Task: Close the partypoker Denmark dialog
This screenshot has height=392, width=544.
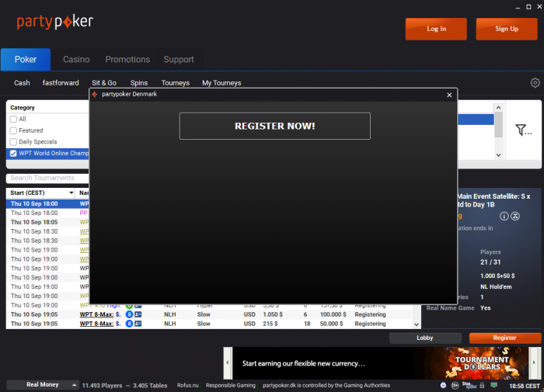Action: [449, 95]
